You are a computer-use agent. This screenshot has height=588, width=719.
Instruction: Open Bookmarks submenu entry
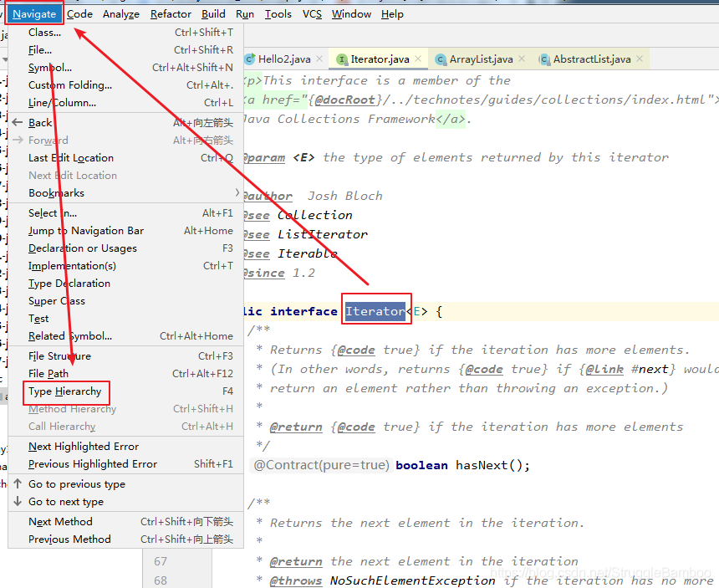coord(126,193)
